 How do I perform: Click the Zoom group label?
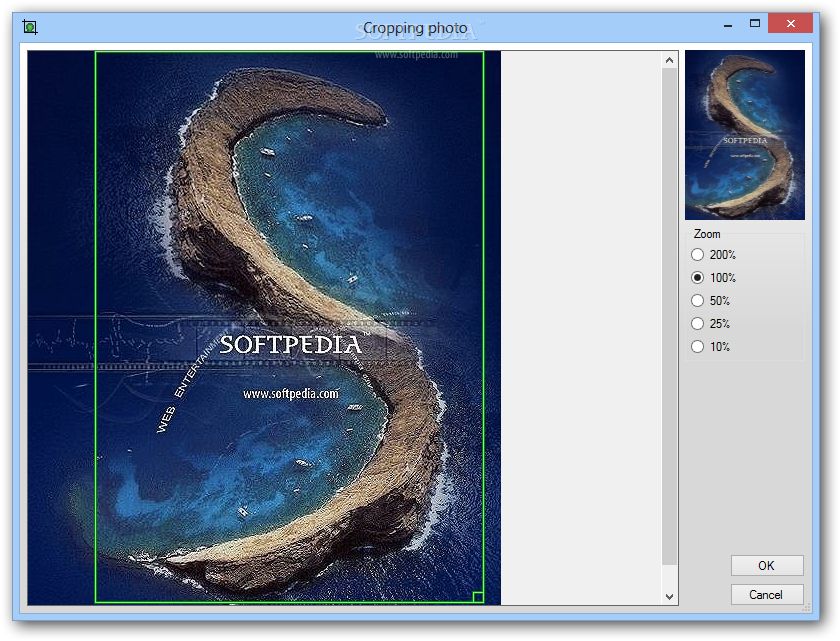pos(707,234)
